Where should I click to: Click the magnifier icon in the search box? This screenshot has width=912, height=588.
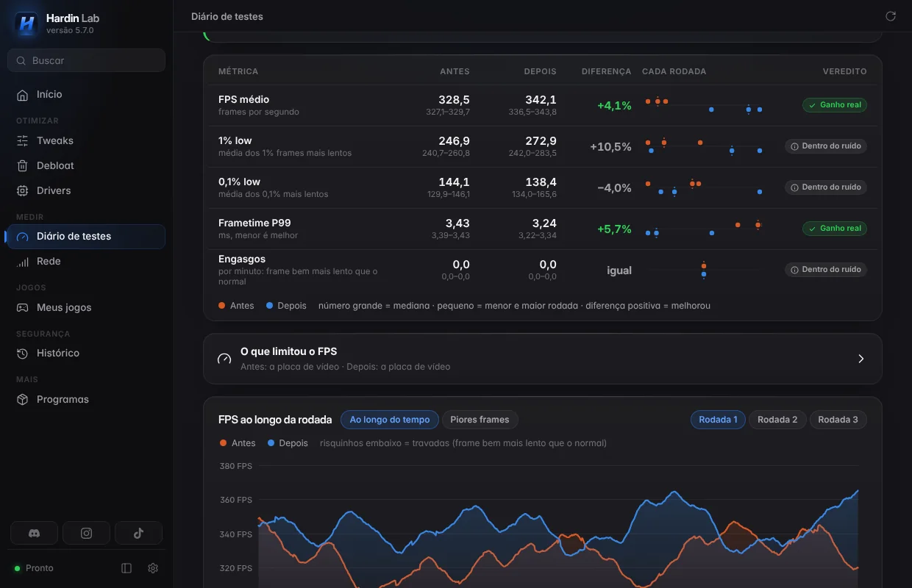click(x=21, y=60)
